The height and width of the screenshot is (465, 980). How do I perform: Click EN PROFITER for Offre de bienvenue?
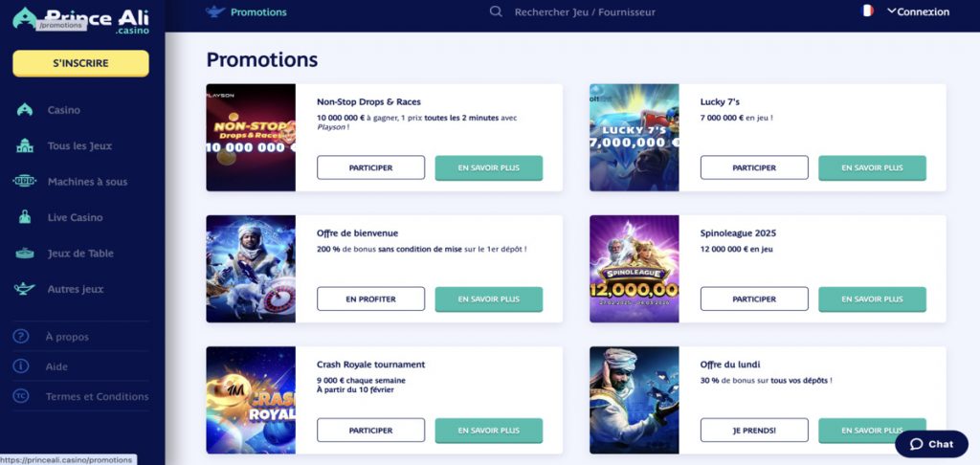(370, 299)
